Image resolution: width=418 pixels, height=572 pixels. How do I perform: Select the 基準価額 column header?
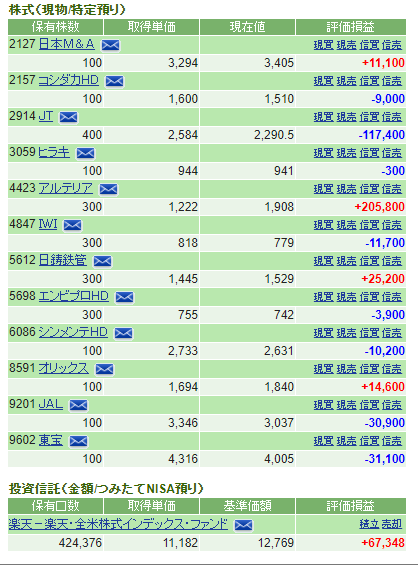tap(247, 506)
